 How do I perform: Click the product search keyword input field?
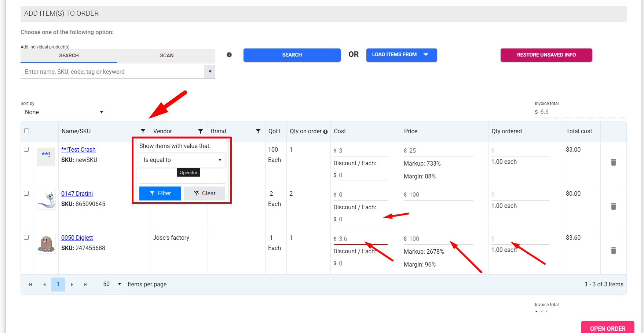pyautogui.click(x=112, y=72)
